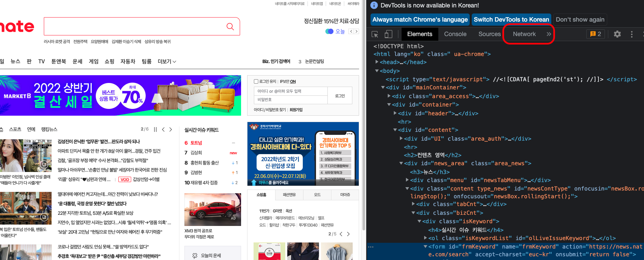Screen dimensions: 644x260
Task: Open the 더보기 dropdown in navigation
Action: click(167, 61)
